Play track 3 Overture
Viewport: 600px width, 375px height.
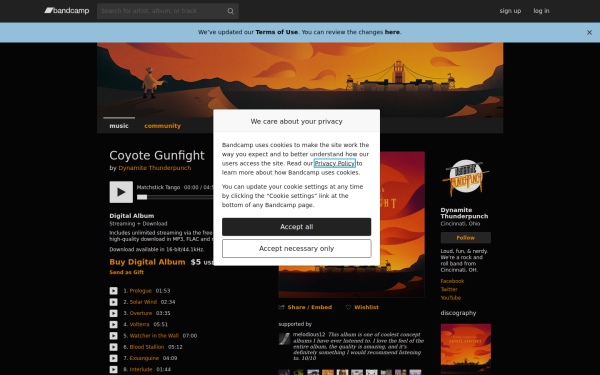click(114, 313)
